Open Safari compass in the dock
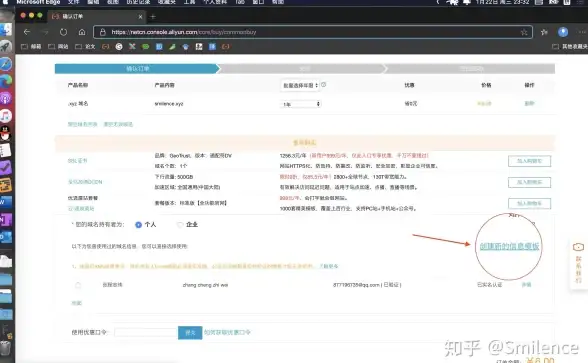The height and width of the screenshot is (363, 588). pyautogui.click(x=6, y=64)
